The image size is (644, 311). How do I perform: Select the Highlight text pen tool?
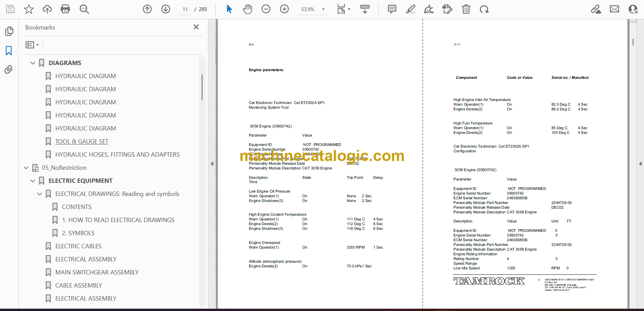point(410,9)
